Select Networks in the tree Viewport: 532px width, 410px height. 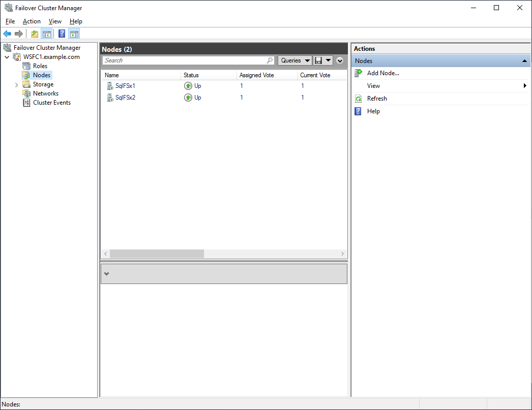tap(46, 93)
